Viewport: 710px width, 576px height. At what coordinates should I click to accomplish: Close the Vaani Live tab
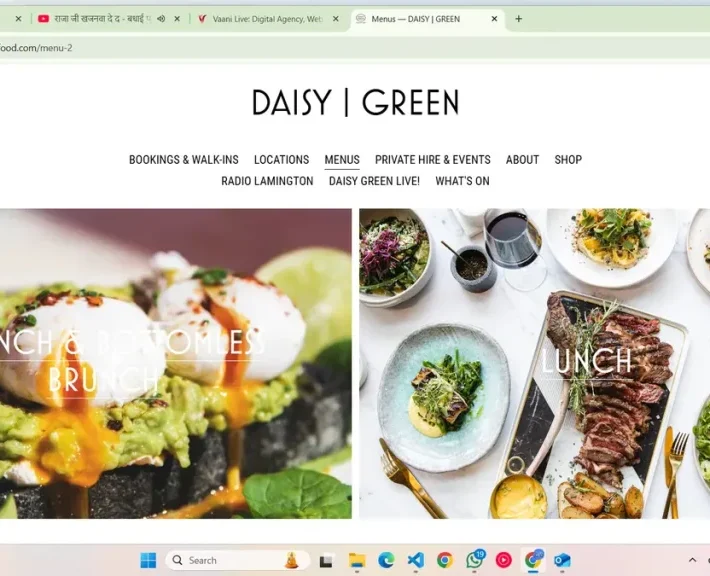click(x=336, y=19)
